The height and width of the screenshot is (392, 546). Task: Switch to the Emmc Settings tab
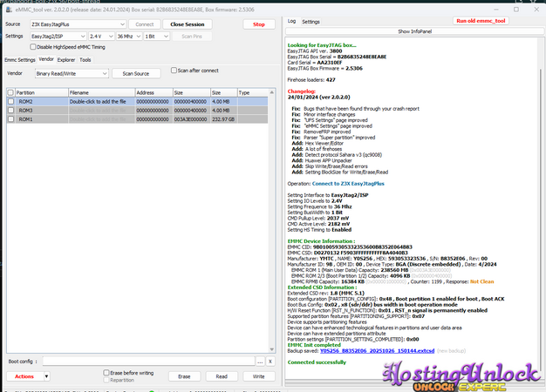(19, 60)
